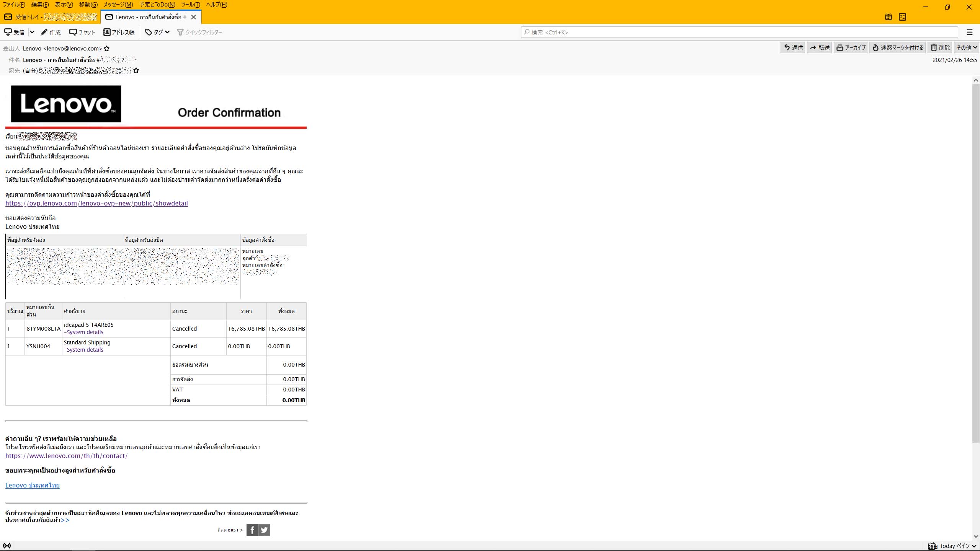Screen dimensions: 980x551
Task: Restore down the window
Action: coord(947,7)
